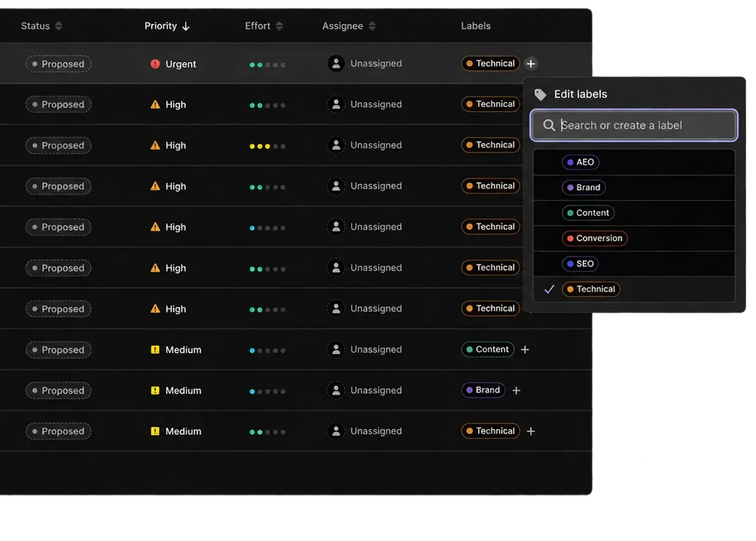756x541 pixels.
Task: Click Unassigned text in Brand row
Action: 376,391
